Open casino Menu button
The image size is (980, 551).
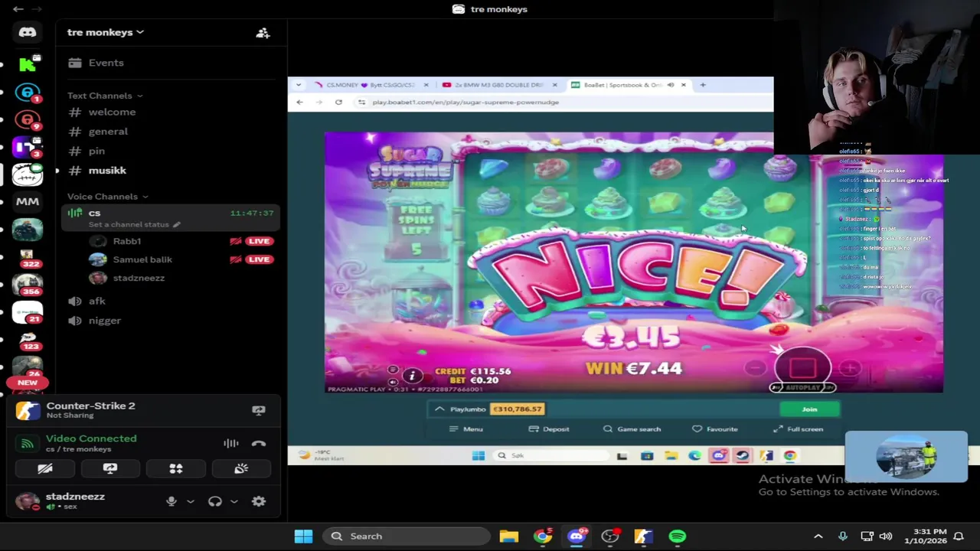point(465,429)
